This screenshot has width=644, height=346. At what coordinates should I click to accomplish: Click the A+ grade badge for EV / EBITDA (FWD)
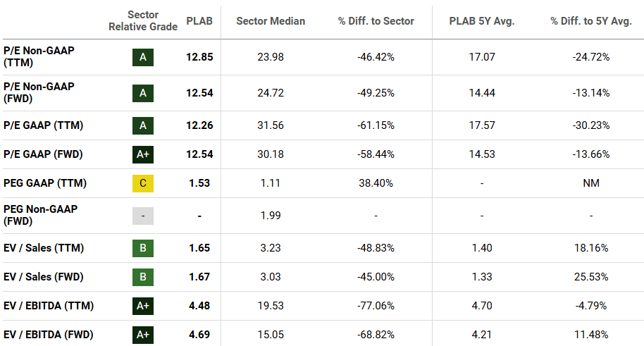(x=142, y=335)
